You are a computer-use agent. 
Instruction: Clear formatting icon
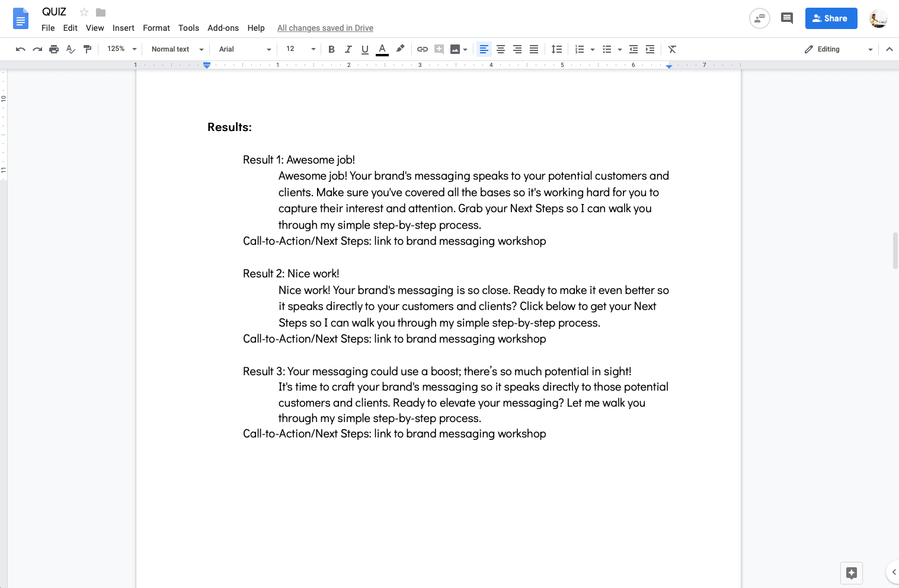tap(672, 49)
